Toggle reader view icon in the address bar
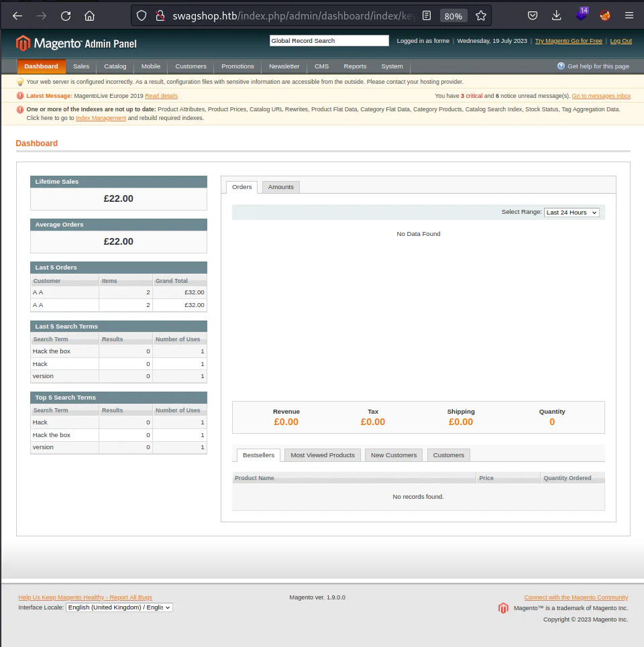Image resolution: width=644 pixels, height=647 pixels. (427, 15)
